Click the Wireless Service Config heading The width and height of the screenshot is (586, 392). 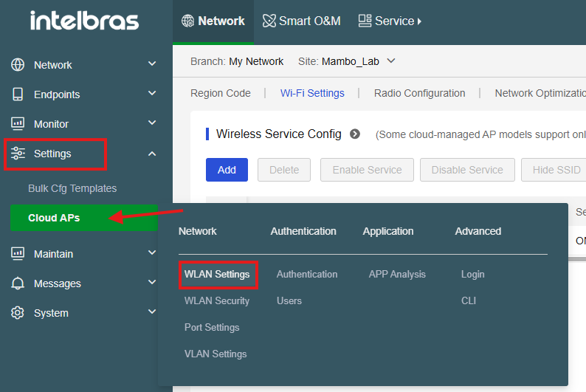(279, 134)
